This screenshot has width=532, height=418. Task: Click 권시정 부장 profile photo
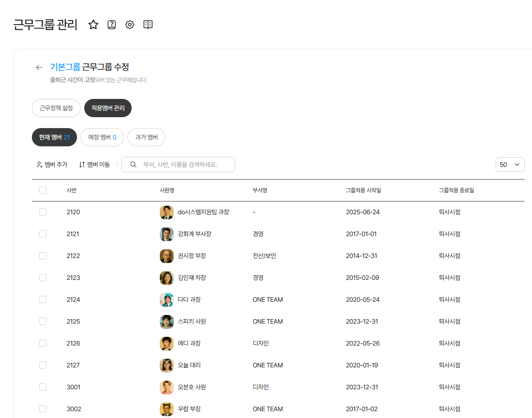(x=167, y=256)
